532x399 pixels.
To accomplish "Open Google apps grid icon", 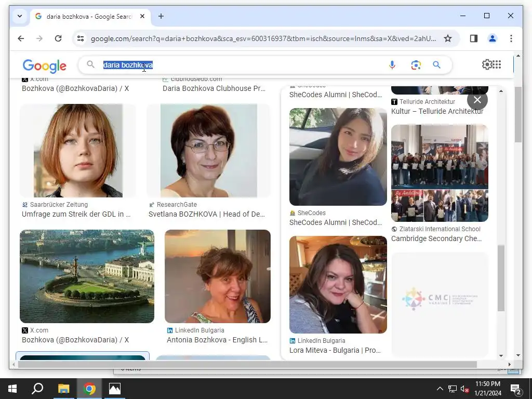I will click(497, 64).
